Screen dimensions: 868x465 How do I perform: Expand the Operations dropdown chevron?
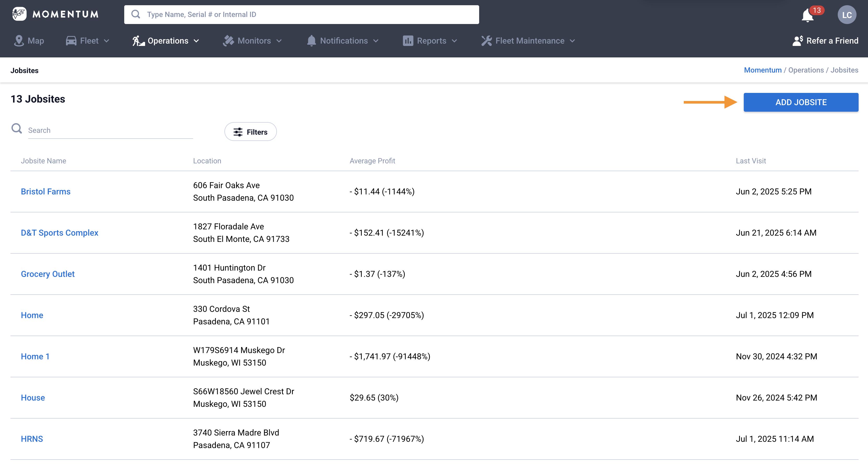(x=197, y=41)
